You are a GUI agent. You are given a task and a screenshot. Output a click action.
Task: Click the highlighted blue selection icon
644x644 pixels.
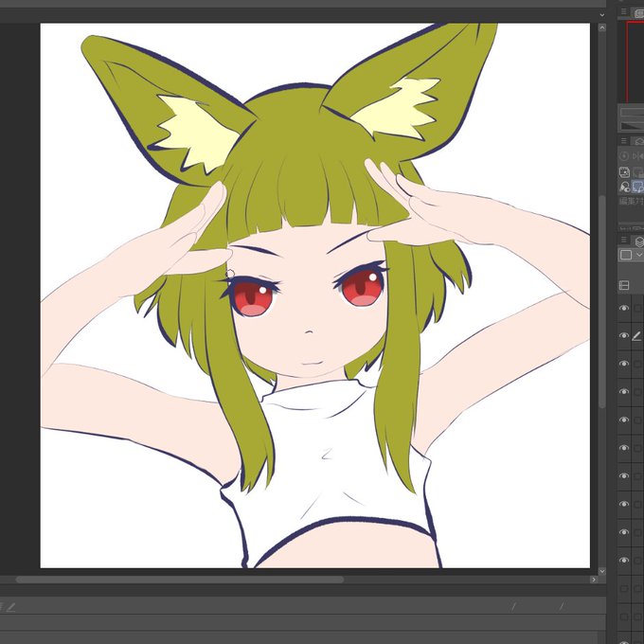[637, 187]
